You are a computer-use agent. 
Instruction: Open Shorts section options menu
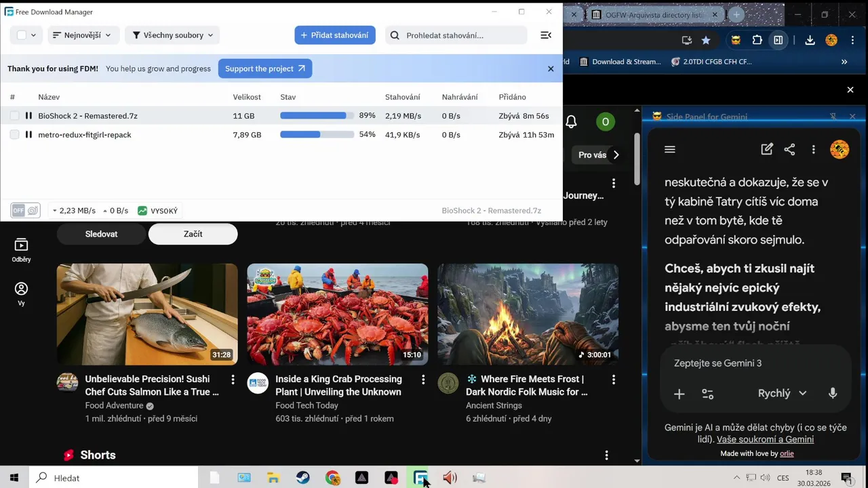606,455
